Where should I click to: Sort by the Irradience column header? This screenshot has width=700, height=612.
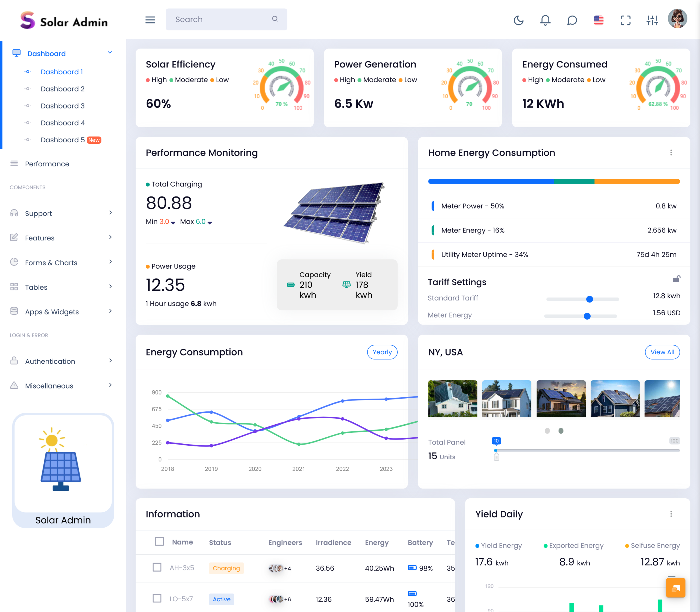point(333,542)
